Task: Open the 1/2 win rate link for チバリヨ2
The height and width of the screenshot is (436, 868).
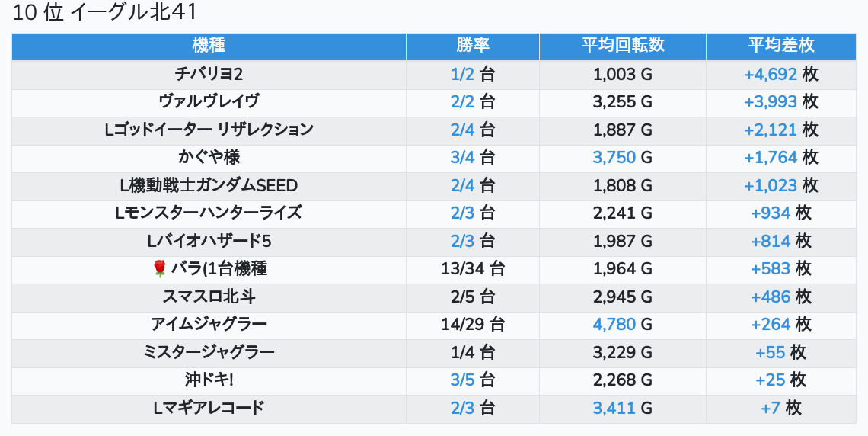Action: 462,74
